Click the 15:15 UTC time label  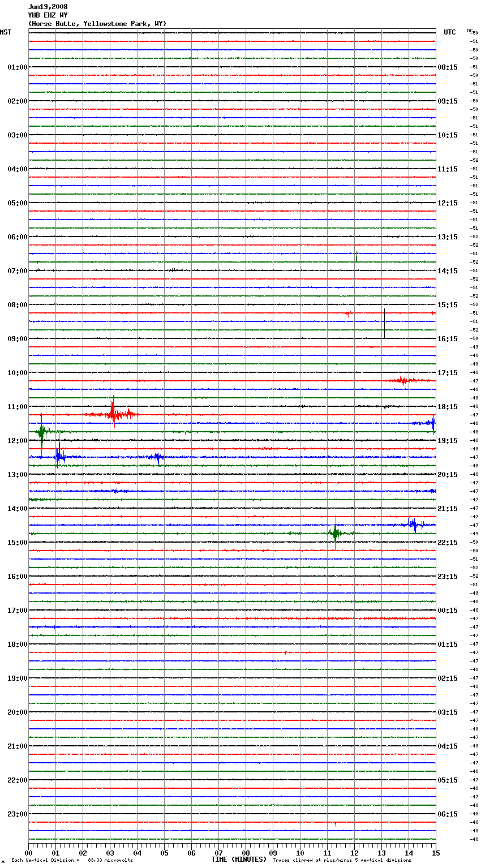pyautogui.click(x=448, y=305)
